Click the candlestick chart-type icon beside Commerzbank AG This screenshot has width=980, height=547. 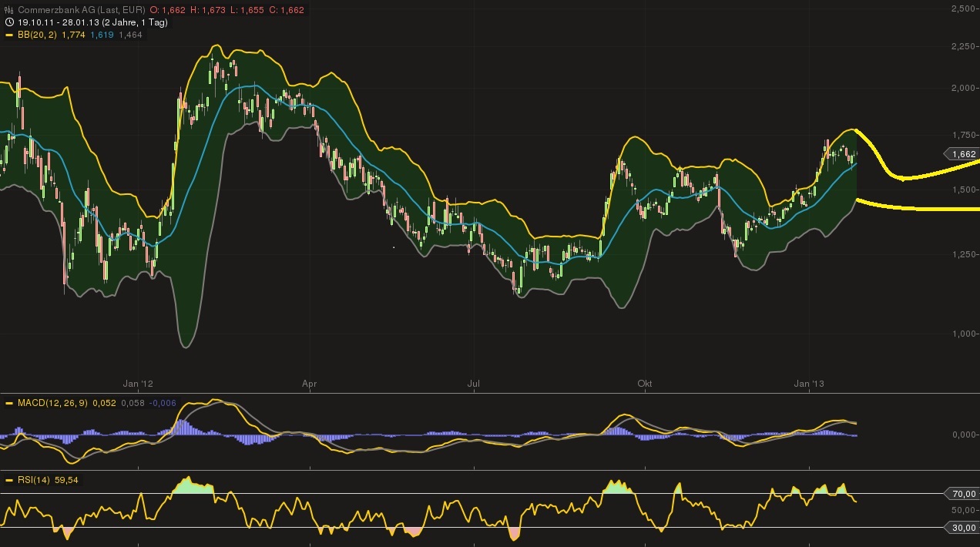click(8, 10)
